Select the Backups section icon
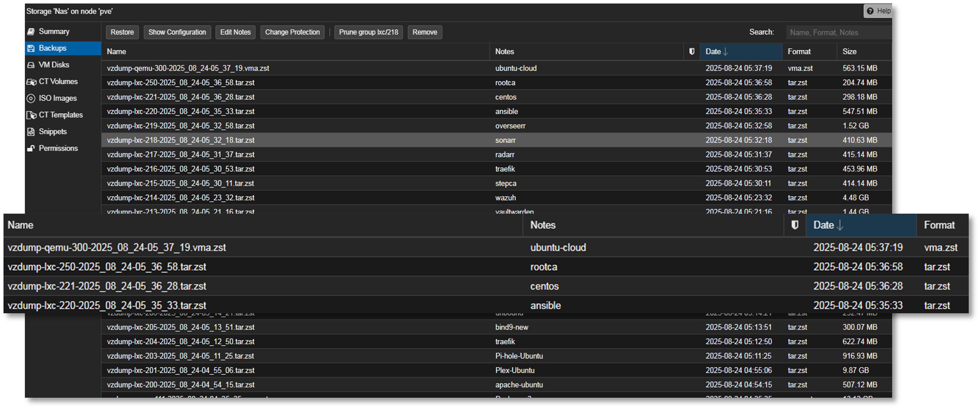 [x=31, y=48]
